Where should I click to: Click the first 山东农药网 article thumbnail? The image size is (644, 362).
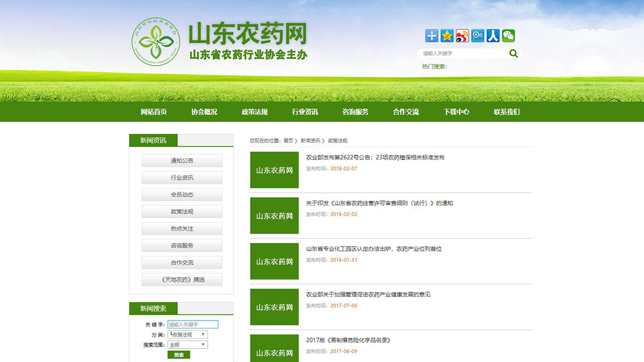274,170
